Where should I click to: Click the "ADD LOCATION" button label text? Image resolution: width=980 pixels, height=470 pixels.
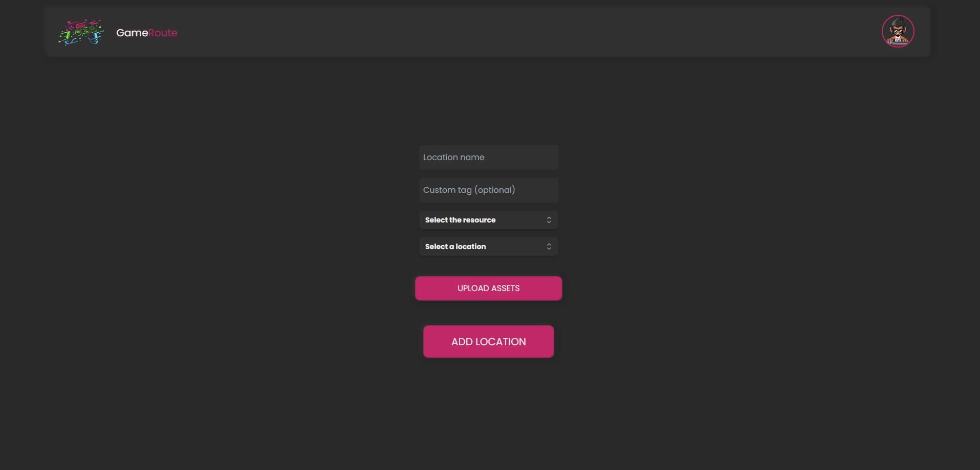pyautogui.click(x=488, y=342)
